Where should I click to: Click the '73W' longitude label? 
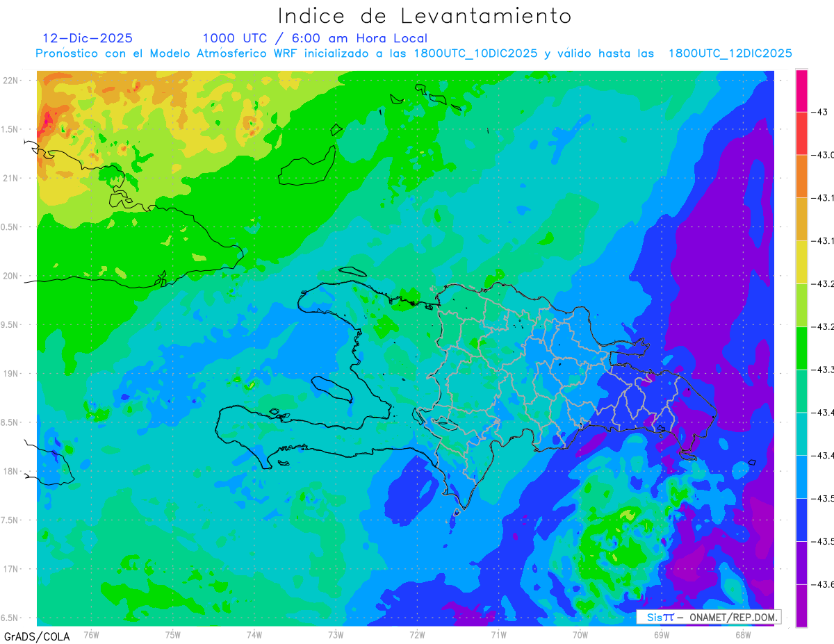click(x=336, y=635)
